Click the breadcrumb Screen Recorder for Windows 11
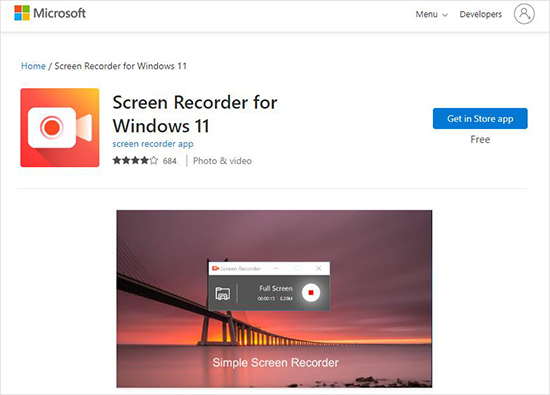The height and width of the screenshot is (395, 550). click(120, 66)
